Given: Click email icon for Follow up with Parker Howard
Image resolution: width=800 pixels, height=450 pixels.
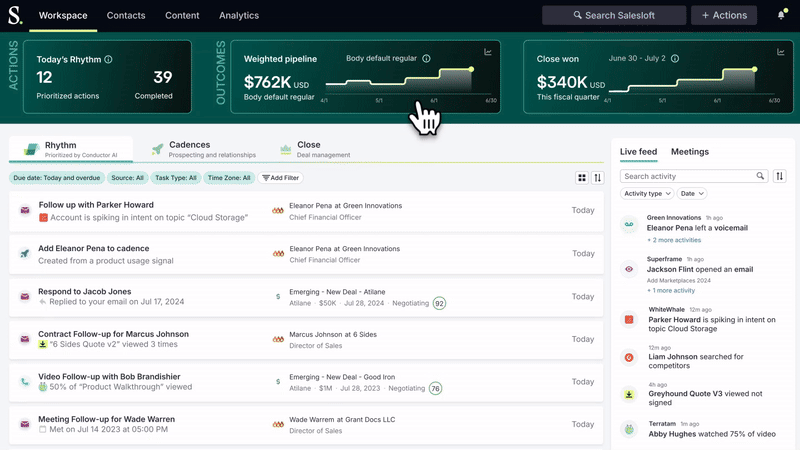Looking at the screenshot, I should tap(24, 210).
